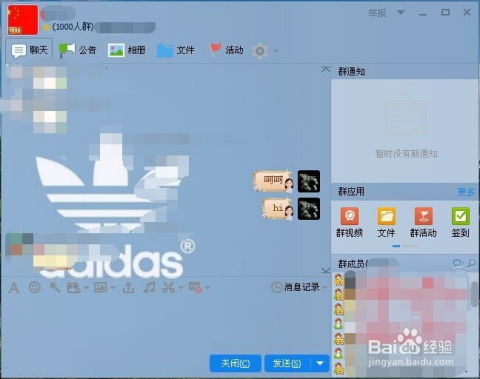Image resolution: width=480 pixels, height=379 pixels.
Task: Expand the screenshot options dropdown arrow
Action: click(x=180, y=287)
